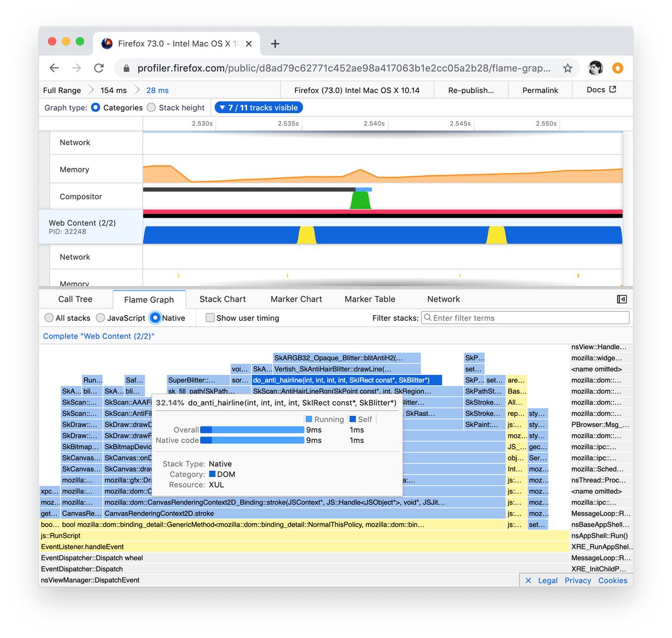Viewport: 672px width, 638px height.
Task: Click EventListener.handleEvent flame block
Action: click(x=304, y=547)
